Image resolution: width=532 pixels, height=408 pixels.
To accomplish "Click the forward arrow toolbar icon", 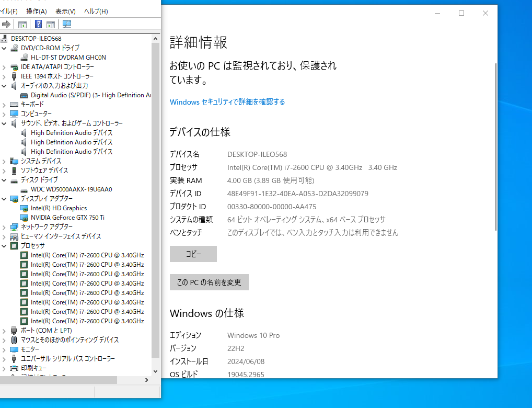I will [x=6, y=24].
